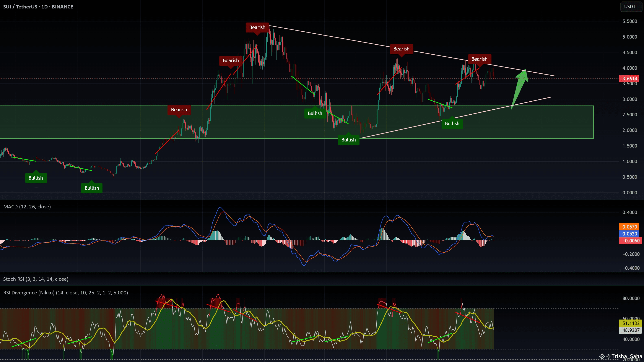Click the Bullish label at the triangle's lower-left start

348,140
